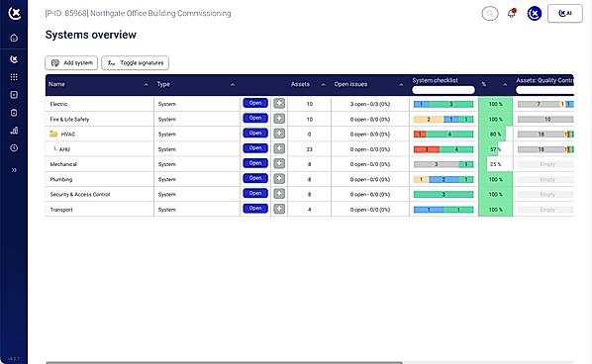Open the Security & Access Control system
Screen dimensions: 592x364
pyautogui.click(x=255, y=193)
